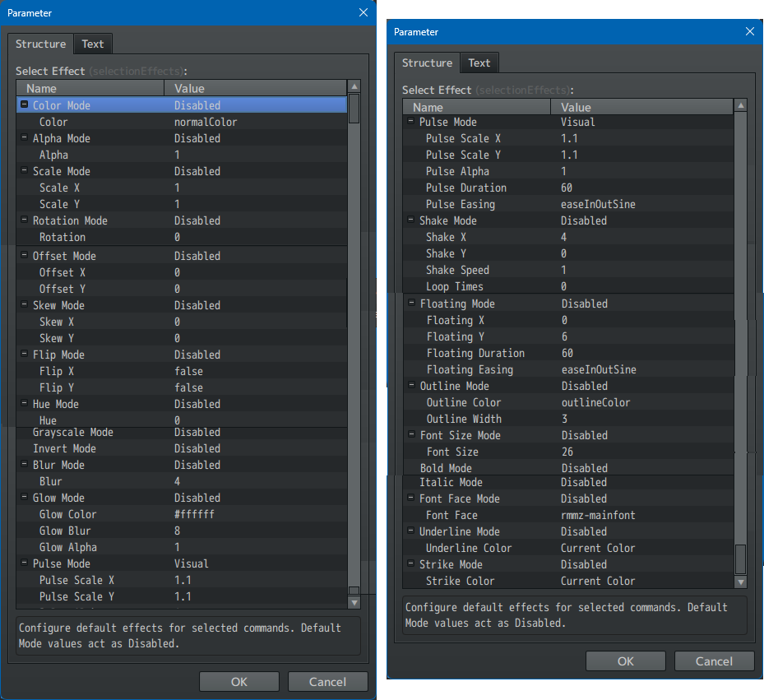
Task: Select the Font Size value 26
Action: [x=567, y=452]
